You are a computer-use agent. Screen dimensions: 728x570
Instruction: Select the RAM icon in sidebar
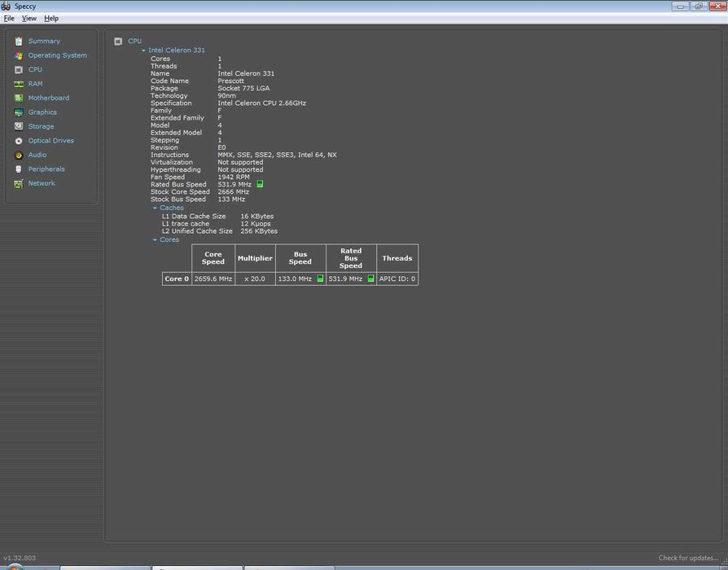click(19, 84)
